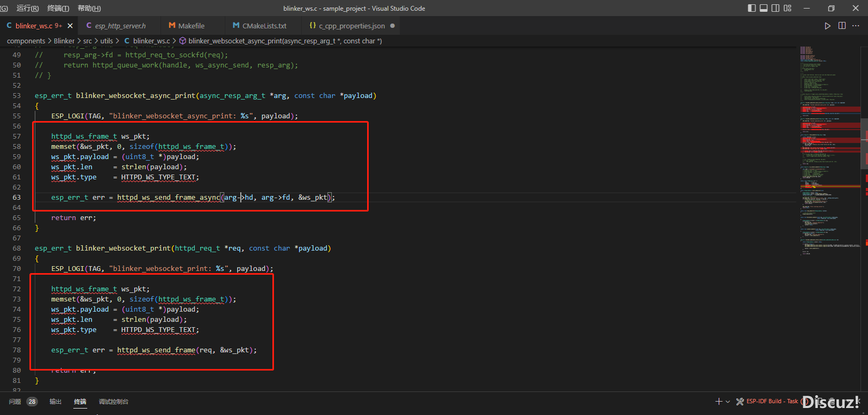Open the 帮助(H) menu
Viewport: 868px width, 415px height.
click(89, 8)
